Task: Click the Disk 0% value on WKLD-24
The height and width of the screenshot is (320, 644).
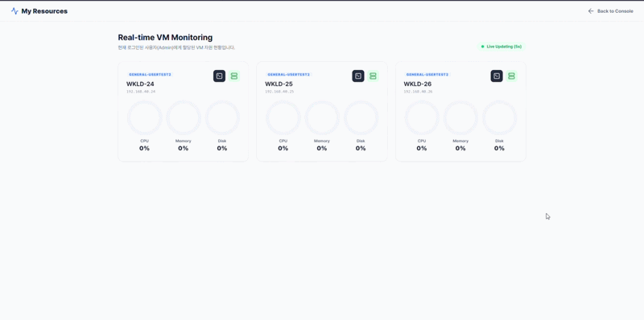Action: [x=222, y=149]
